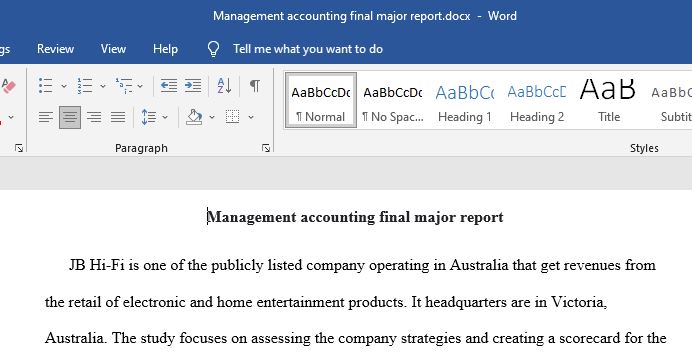Apply the Heading 2 style
The height and width of the screenshot is (360, 692).
537,101
